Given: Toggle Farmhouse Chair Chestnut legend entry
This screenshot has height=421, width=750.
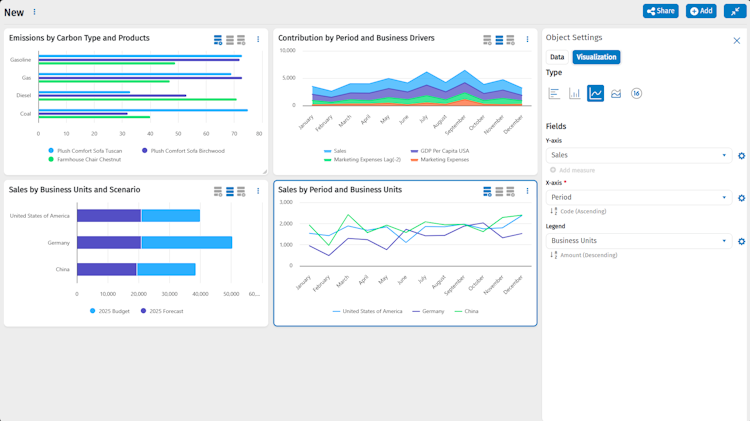Looking at the screenshot, I should tap(85, 159).
